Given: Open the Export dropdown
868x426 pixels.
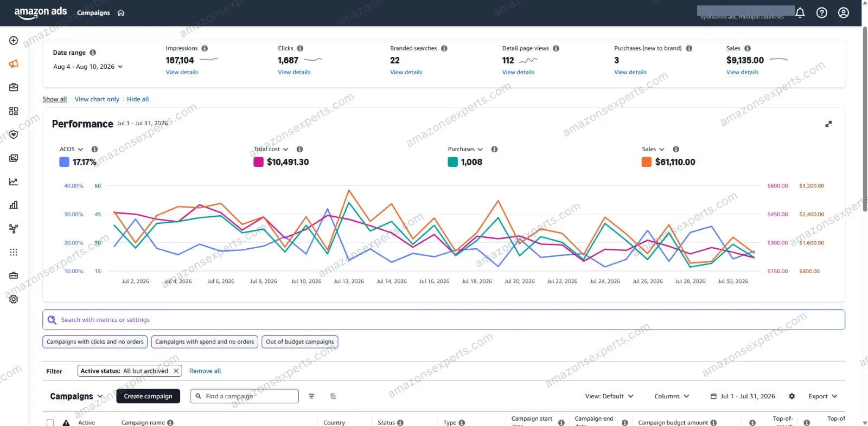Looking at the screenshot, I should [x=822, y=396].
